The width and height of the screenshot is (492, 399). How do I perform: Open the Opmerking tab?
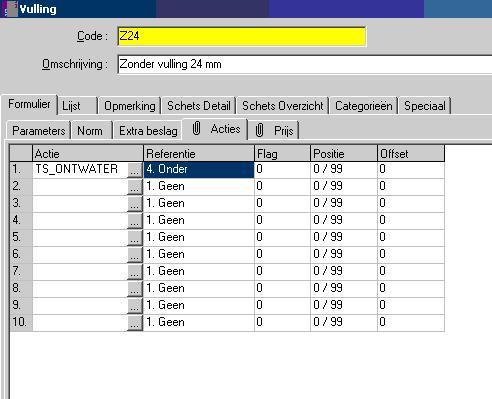click(x=130, y=106)
